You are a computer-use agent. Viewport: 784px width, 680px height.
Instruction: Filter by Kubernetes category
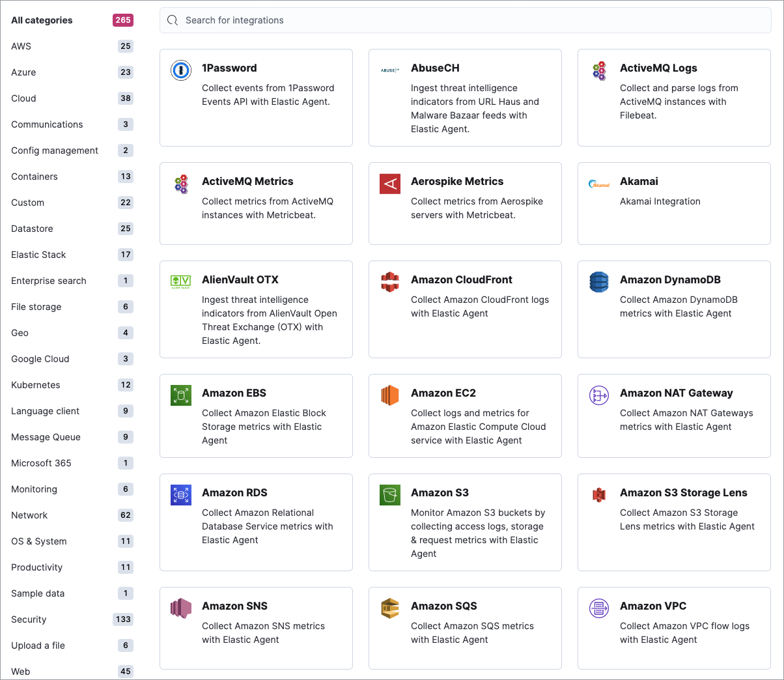click(x=72, y=385)
